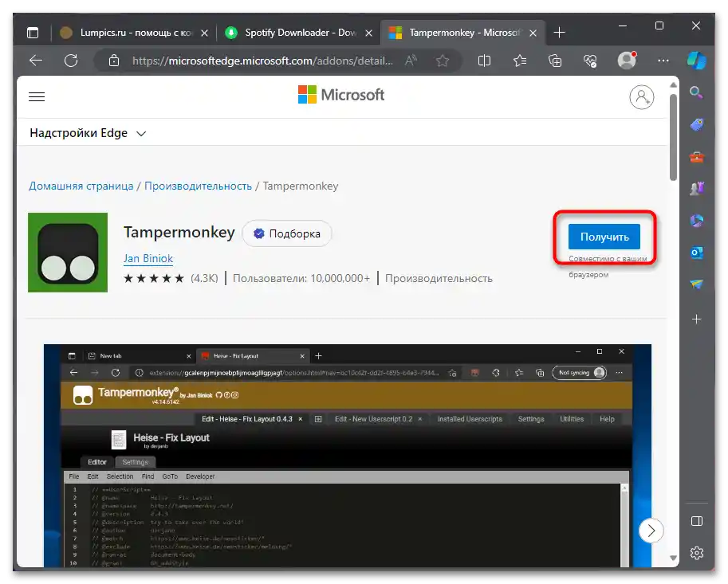Click the scrollbar up arrow
Screen dimensions: 728x584
pos(673,85)
